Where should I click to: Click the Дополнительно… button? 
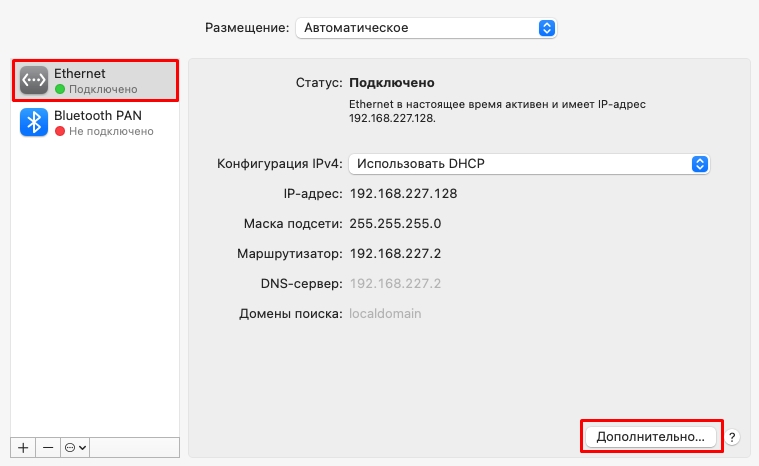(651, 436)
